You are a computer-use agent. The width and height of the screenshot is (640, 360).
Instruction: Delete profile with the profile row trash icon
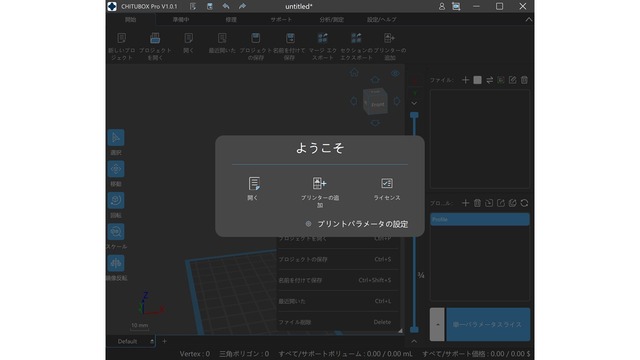pos(477,203)
